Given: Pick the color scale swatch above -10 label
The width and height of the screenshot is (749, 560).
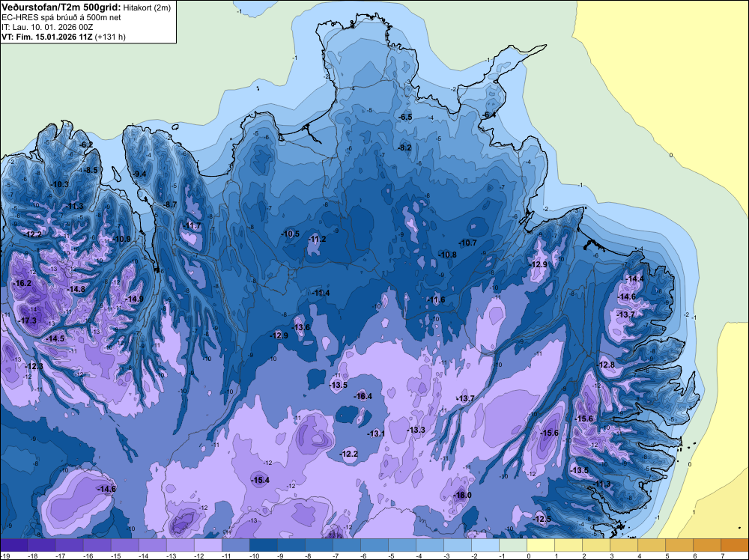Looking at the screenshot, I should [x=263, y=545].
